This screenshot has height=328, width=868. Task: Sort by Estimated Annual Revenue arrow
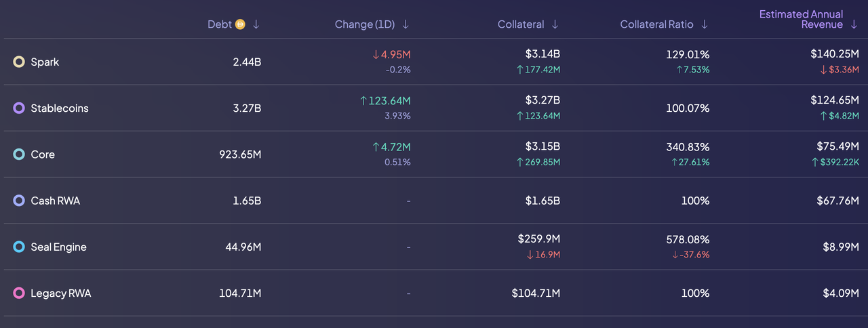pyautogui.click(x=854, y=24)
